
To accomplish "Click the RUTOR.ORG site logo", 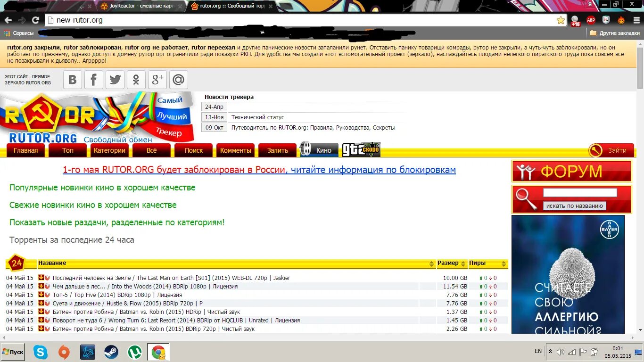I will point(97,118).
